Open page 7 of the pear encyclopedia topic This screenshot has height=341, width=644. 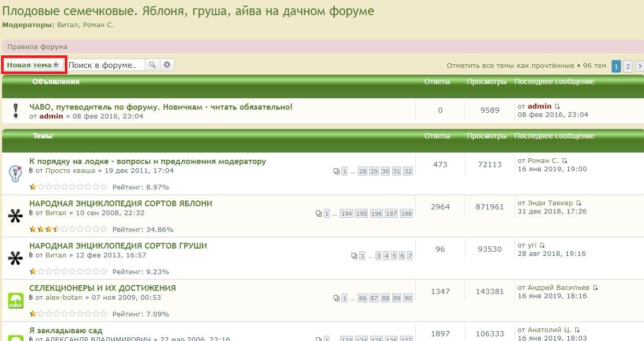click(410, 256)
